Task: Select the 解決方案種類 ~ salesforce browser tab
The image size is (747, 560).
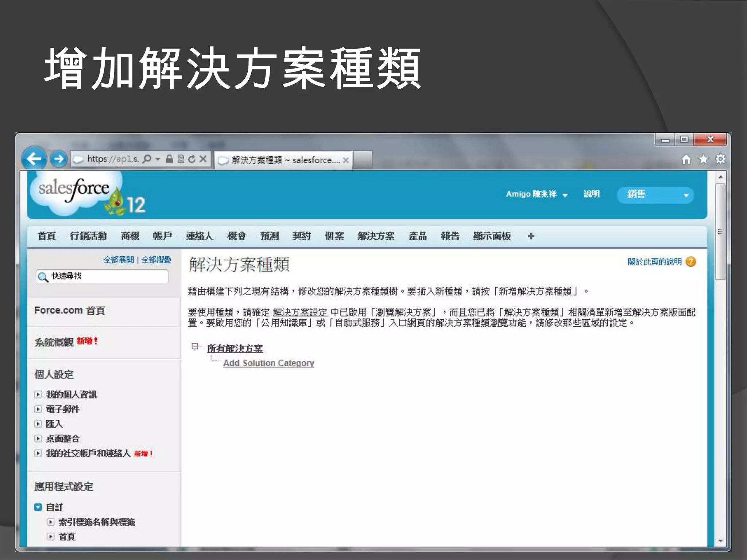Action: (x=283, y=160)
